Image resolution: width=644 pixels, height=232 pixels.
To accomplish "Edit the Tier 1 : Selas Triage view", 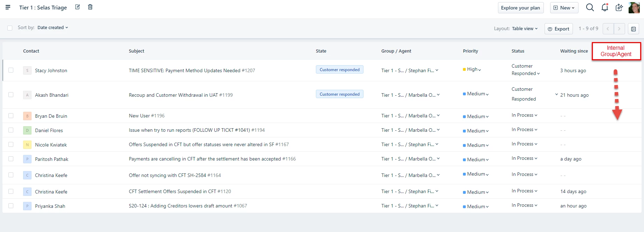I will pos(78,7).
